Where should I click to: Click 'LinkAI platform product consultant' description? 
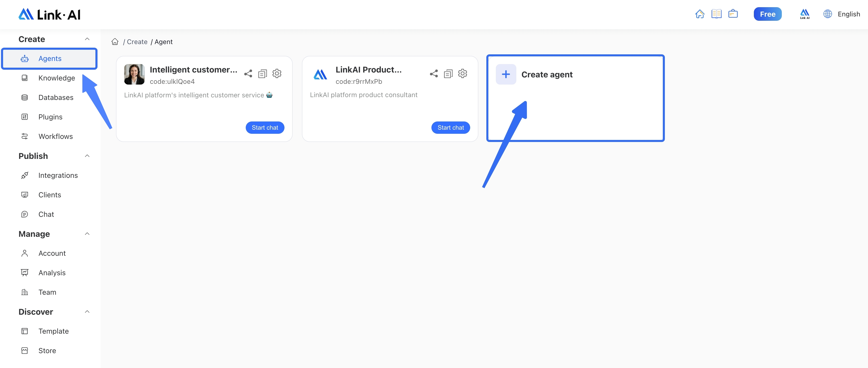click(363, 95)
